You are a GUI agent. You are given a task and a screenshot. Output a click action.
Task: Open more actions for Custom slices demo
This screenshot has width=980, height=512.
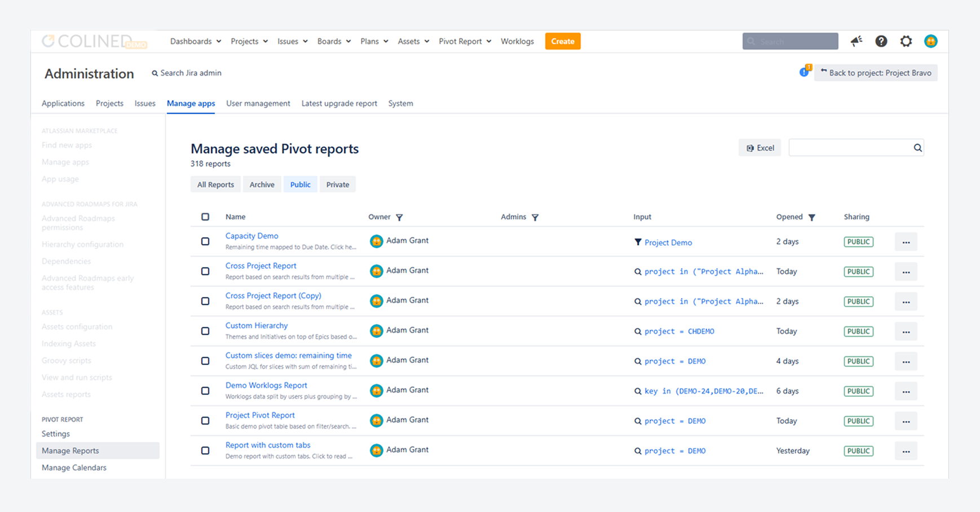pos(906,361)
